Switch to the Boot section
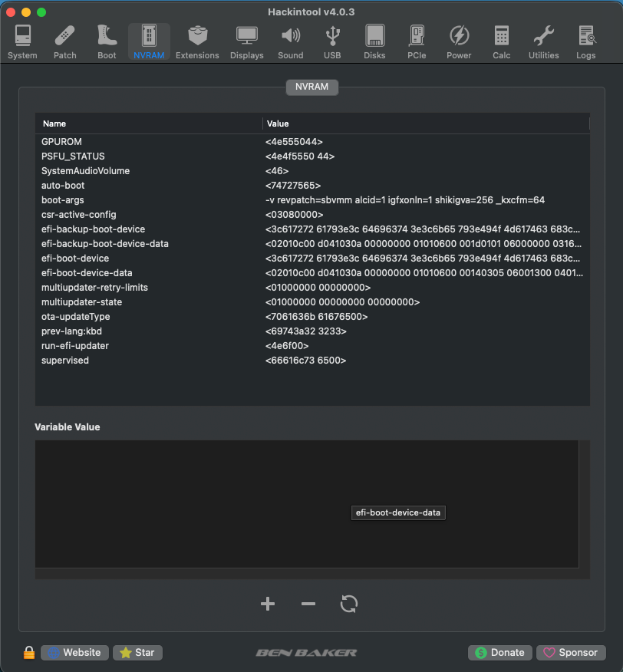 [107, 42]
